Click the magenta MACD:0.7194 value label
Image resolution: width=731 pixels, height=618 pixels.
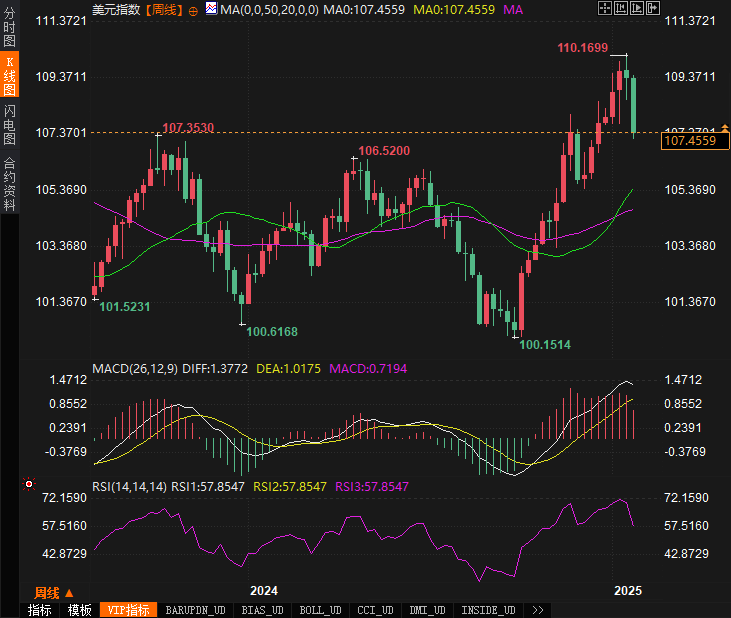point(368,369)
